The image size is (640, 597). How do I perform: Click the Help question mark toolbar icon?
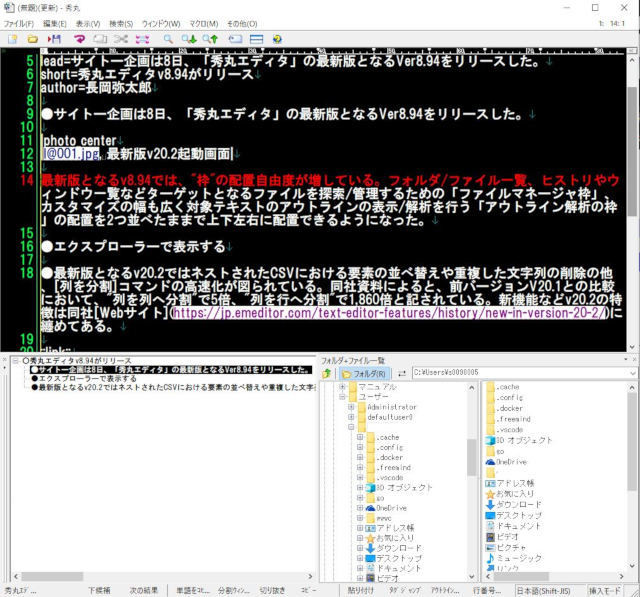(277, 39)
